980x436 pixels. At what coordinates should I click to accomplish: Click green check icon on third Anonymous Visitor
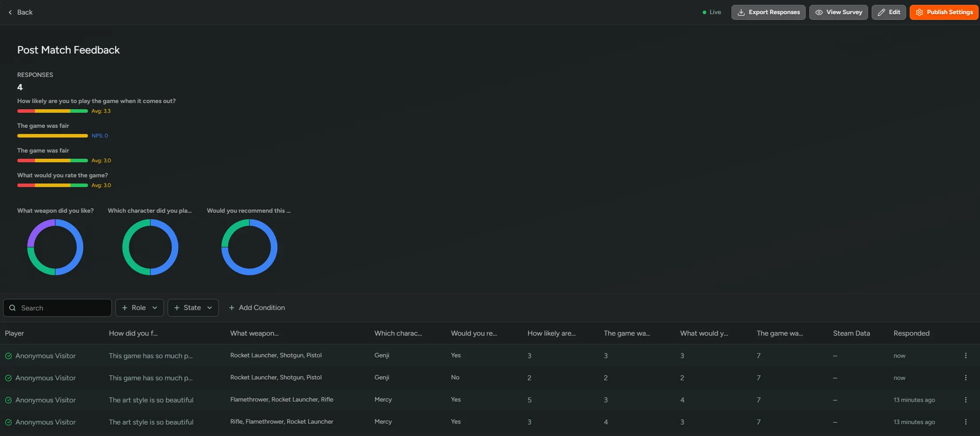click(x=8, y=400)
